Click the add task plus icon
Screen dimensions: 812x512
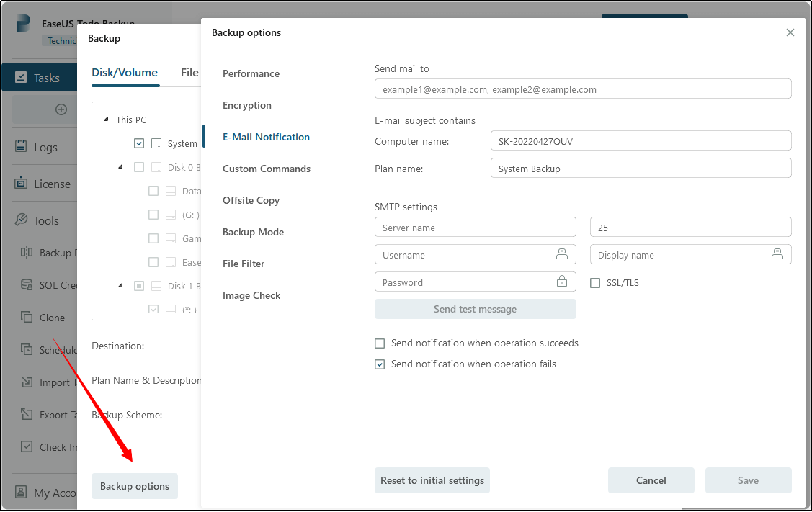coord(61,109)
